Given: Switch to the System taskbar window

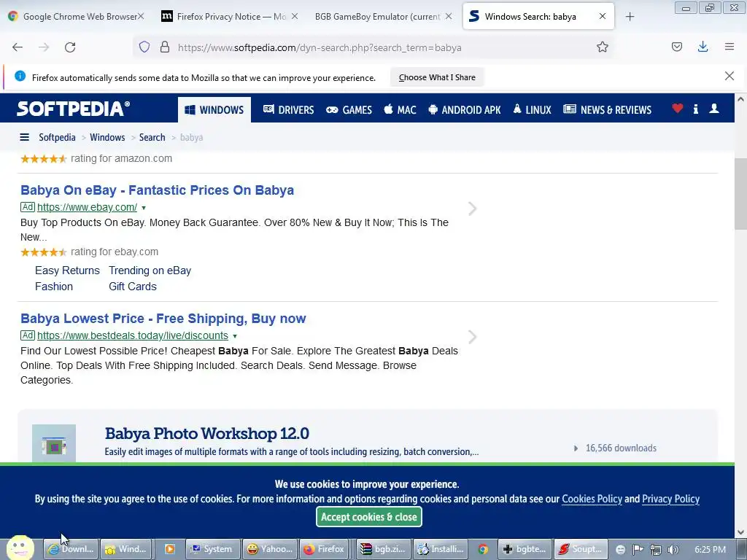Looking at the screenshot, I should (212, 549).
